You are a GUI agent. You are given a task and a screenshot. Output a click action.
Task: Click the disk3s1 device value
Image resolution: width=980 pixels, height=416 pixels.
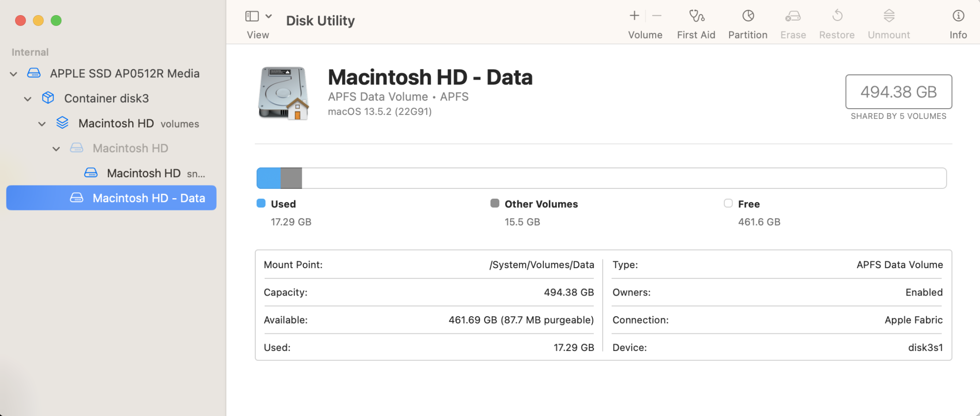click(x=925, y=347)
